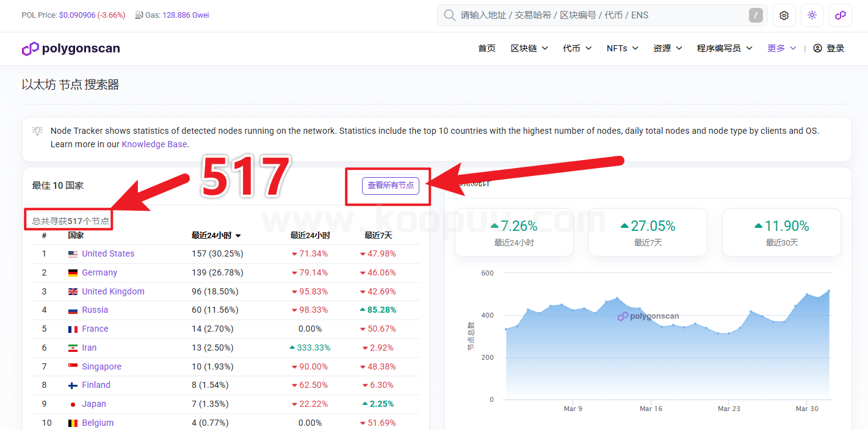Click the Germany flag icon

[73, 273]
